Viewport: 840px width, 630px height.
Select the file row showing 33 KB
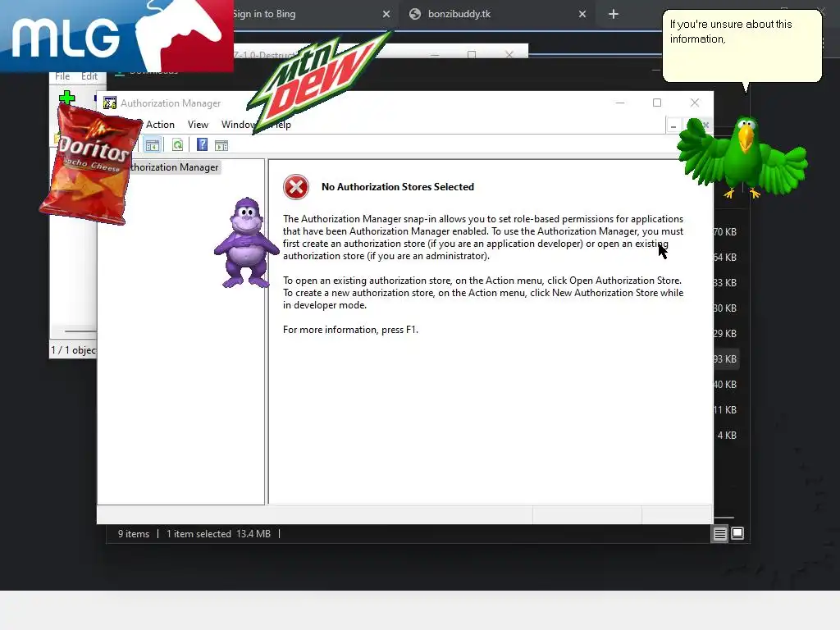coord(727,283)
